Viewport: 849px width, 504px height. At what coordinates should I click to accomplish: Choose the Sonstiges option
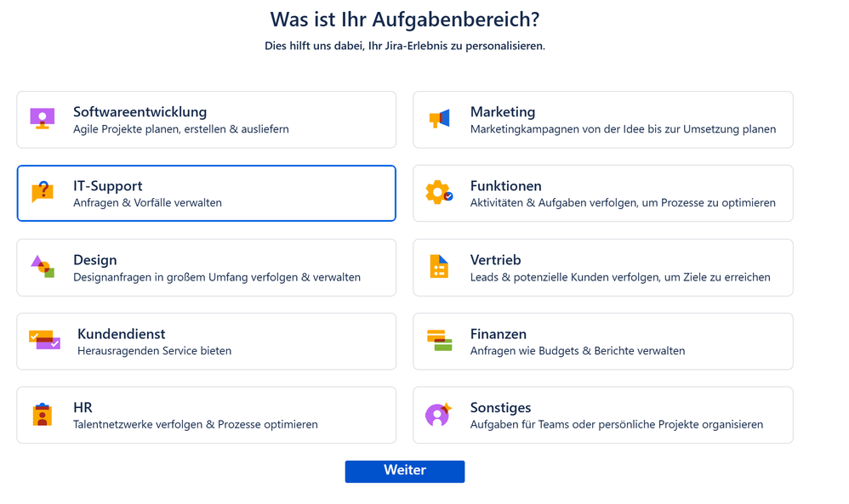tap(602, 415)
